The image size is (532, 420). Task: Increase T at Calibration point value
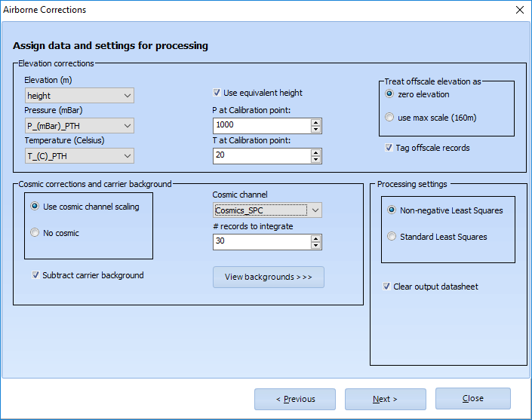316,152
